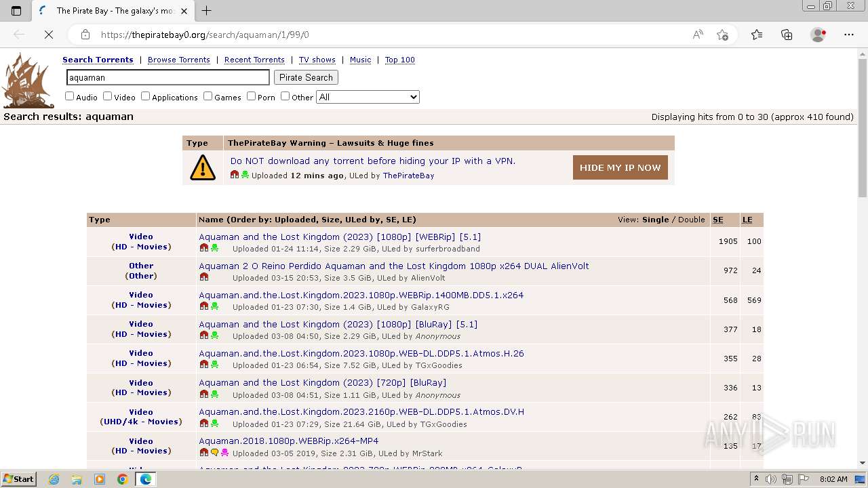Click the Start button

coord(18,479)
